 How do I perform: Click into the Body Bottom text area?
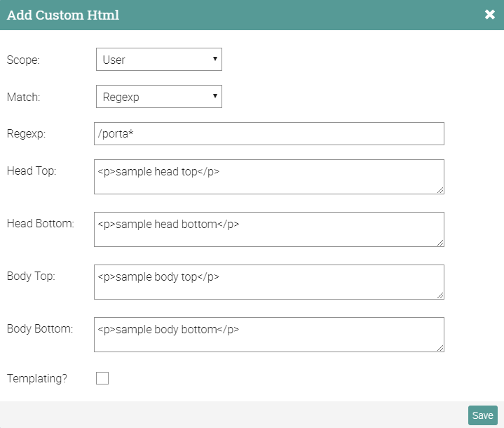(268, 334)
